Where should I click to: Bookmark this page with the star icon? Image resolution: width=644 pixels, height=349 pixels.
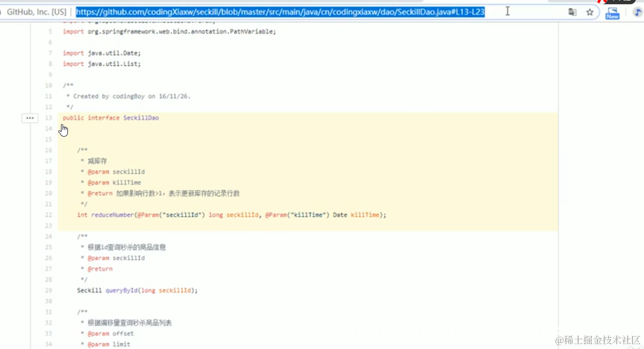click(x=590, y=12)
